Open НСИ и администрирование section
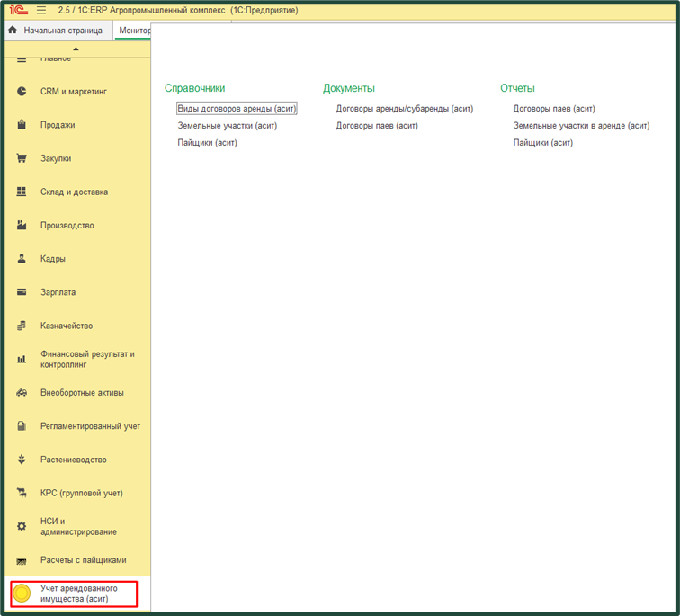This screenshot has height=616, width=680. pyautogui.click(x=78, y=526)
